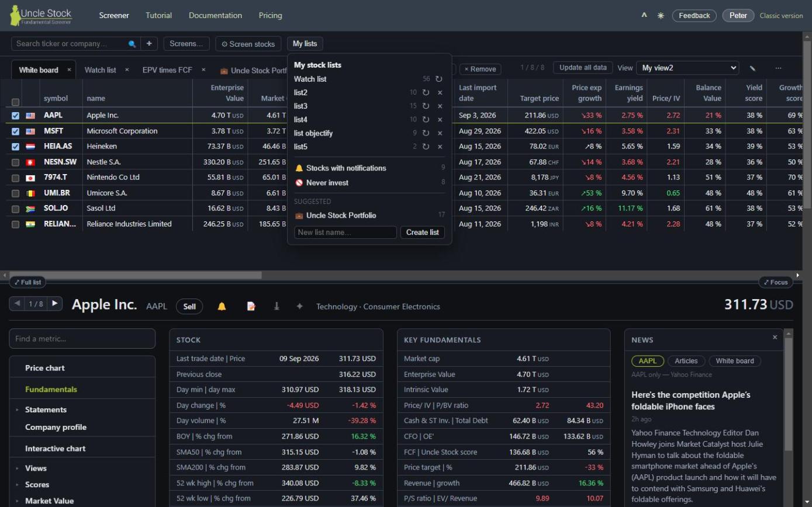Click the plus button beside the search box
Viewport: 812px width, 507px height.
pos(149,44)
